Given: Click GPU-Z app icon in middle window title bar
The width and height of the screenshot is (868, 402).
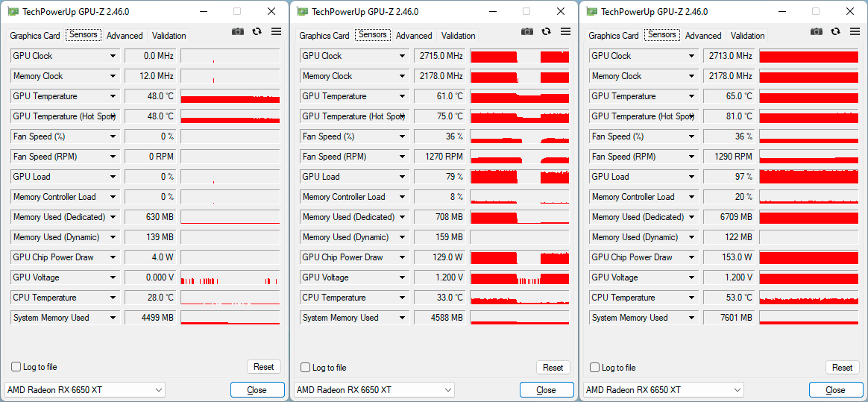Looking at the screenshot, I should (x=302, y=11).
